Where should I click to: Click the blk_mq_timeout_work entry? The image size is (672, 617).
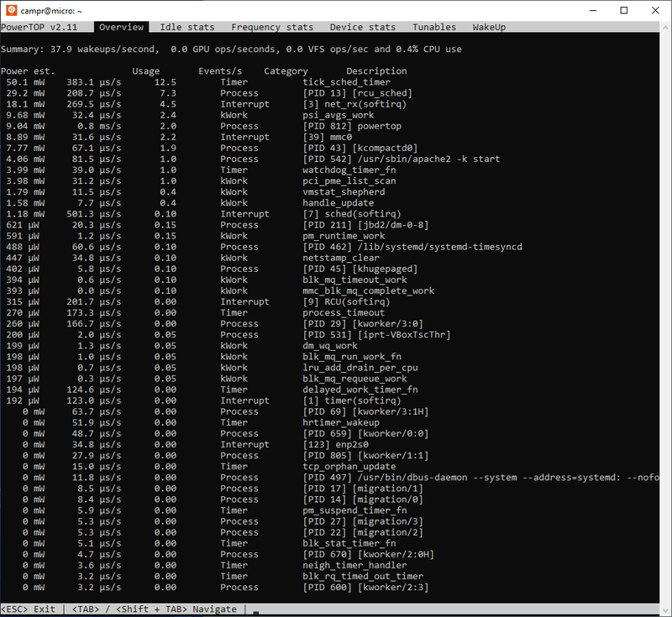(354, 280)
